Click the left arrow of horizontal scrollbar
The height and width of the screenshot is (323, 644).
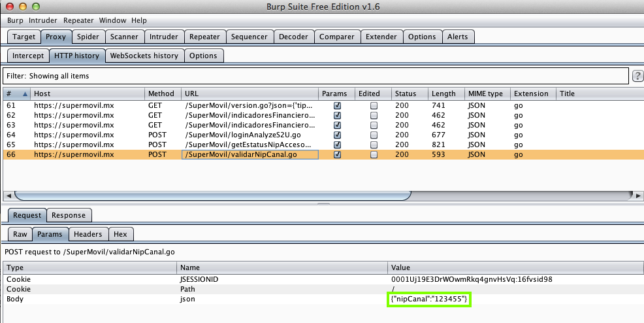click(x=8, y=195)
